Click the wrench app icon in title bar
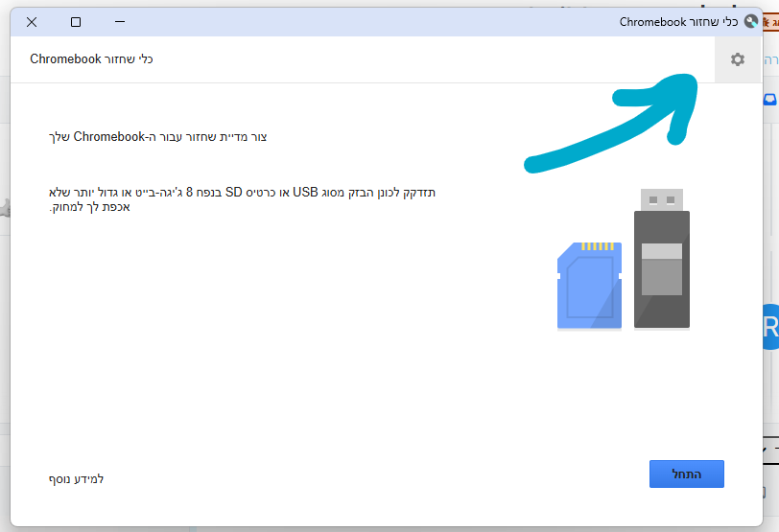Image resolution: width=779 pixels, height=532 pixels. (x=751, y=21)
